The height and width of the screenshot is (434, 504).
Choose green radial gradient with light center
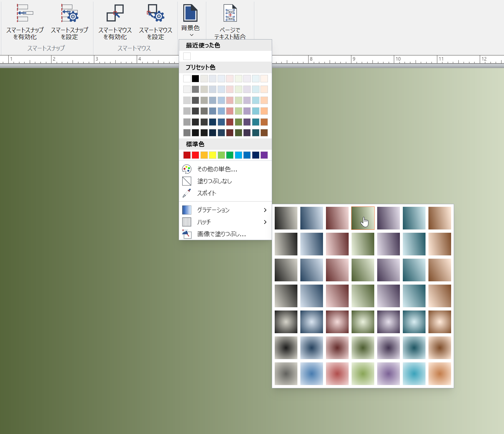(x=363, y=322)
